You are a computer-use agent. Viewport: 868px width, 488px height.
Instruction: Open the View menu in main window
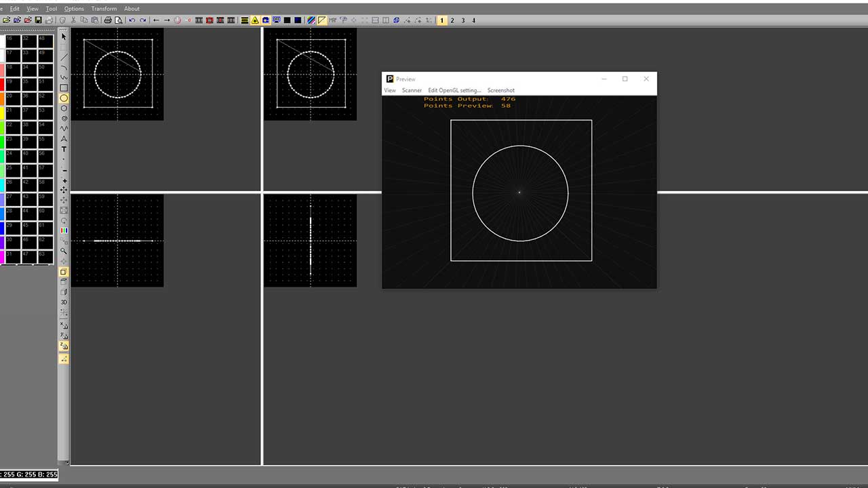pyautogui.click(x=33, y=9)
